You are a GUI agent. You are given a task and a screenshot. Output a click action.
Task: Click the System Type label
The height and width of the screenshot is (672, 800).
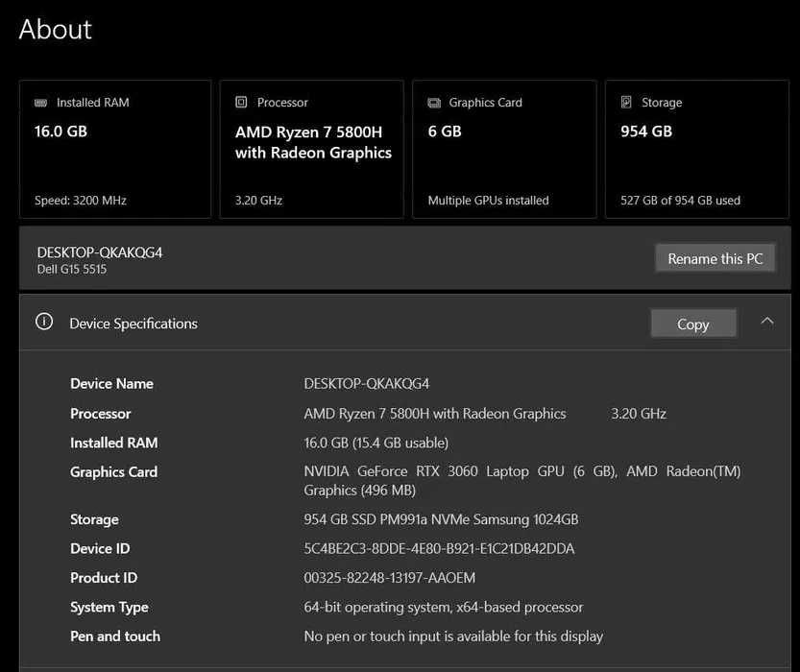(109, 608)
